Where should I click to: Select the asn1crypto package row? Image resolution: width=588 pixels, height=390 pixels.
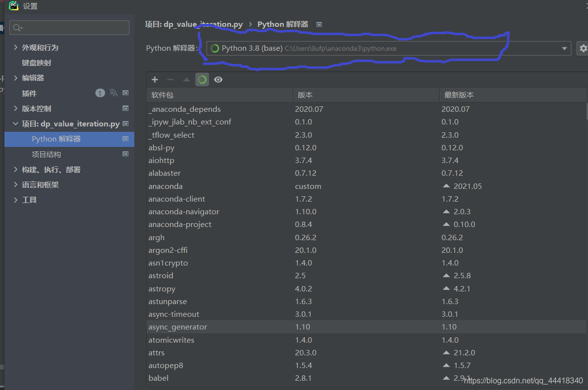pyautogui.click(x=366, y=263)
